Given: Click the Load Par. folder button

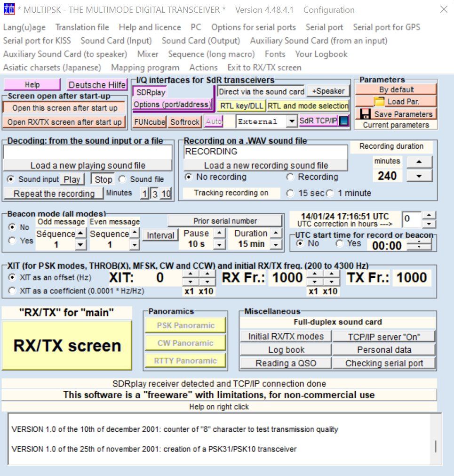Looking at the screenshot, I should 396,101.
